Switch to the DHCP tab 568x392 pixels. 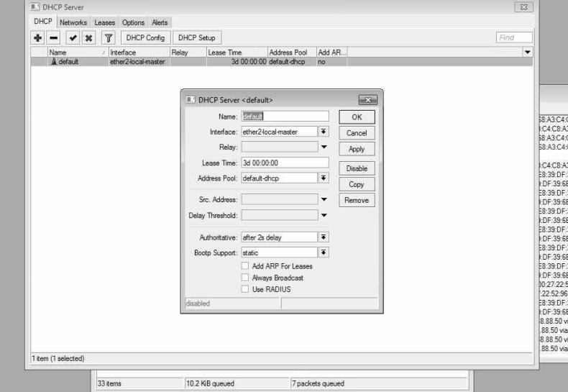pyautogui.click(x=43, y=22)
